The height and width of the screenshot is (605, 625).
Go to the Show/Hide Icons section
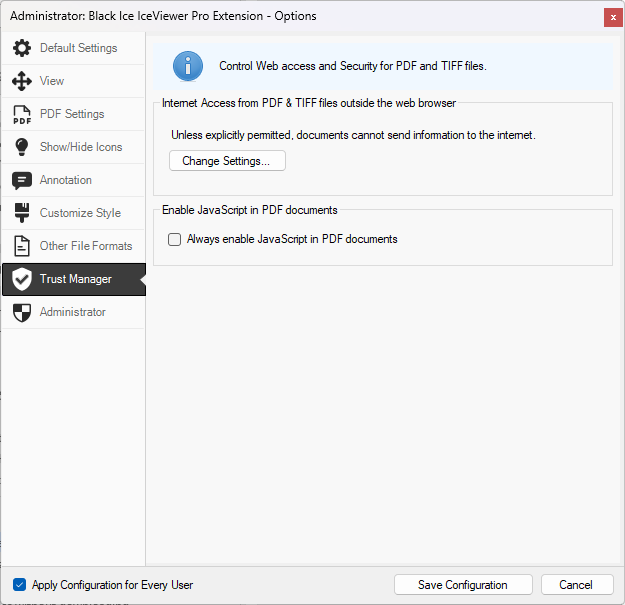click(73, 147)
